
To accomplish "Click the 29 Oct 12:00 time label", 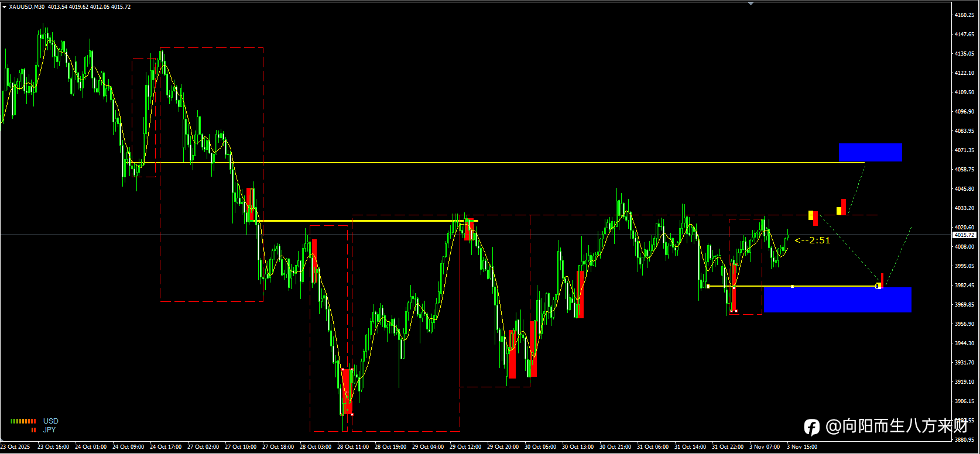I will (465, 447).
